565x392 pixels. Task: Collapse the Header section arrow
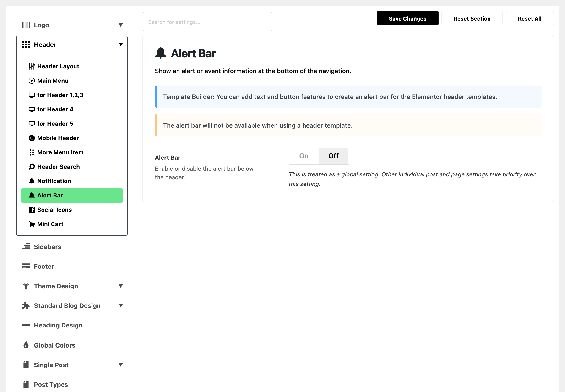[x=120, y=45]
